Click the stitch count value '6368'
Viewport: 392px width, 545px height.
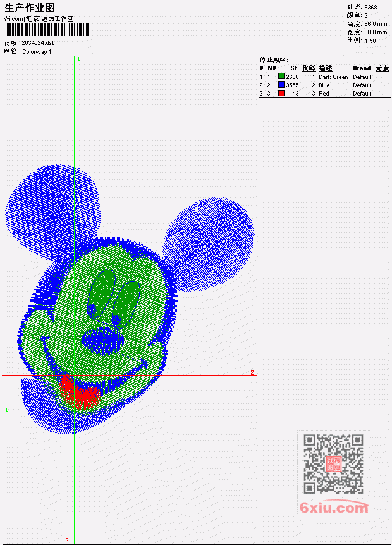click(x=371, y=7)
